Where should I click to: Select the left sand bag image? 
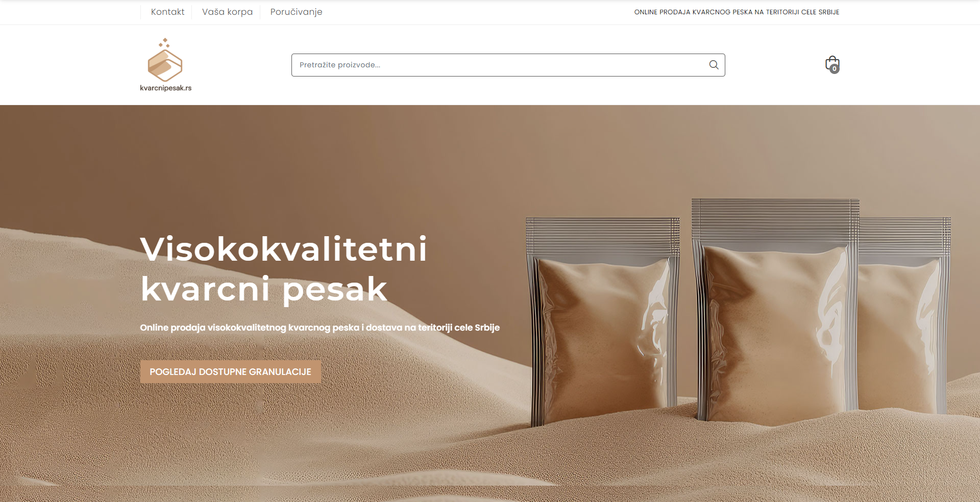(602, 321)
